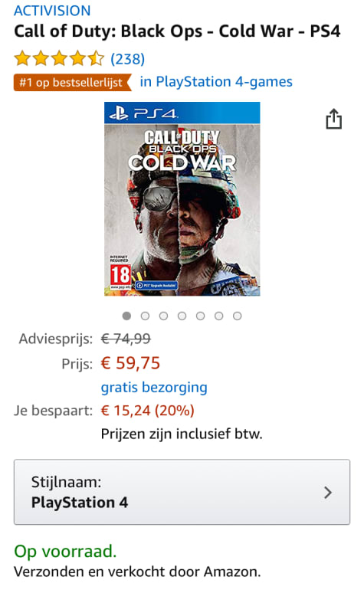The image size is (364, 593).
Task: Show the last carousel image dot
Action: pyautogui.click(x=238, y=316)
